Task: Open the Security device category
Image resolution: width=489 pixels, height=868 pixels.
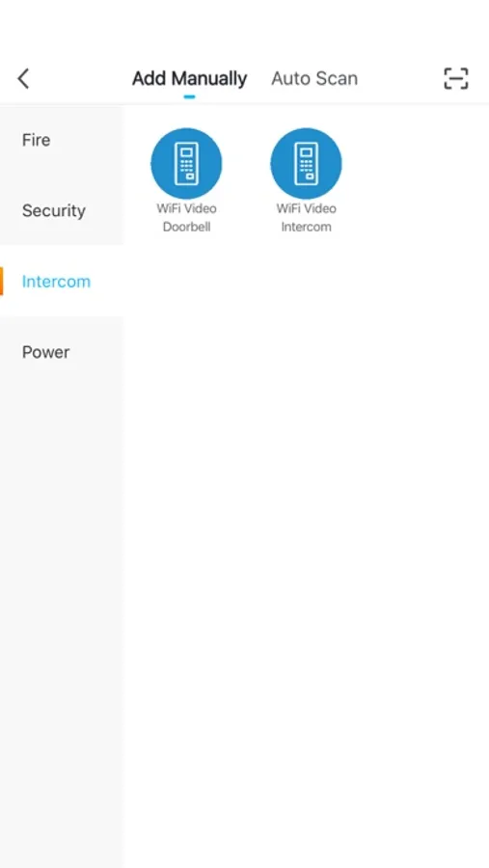Action: [54, 210]
